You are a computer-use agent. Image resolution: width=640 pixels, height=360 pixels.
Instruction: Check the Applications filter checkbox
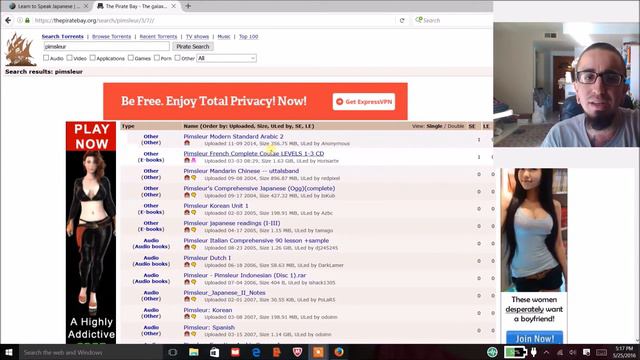click(x=93, y=58)
